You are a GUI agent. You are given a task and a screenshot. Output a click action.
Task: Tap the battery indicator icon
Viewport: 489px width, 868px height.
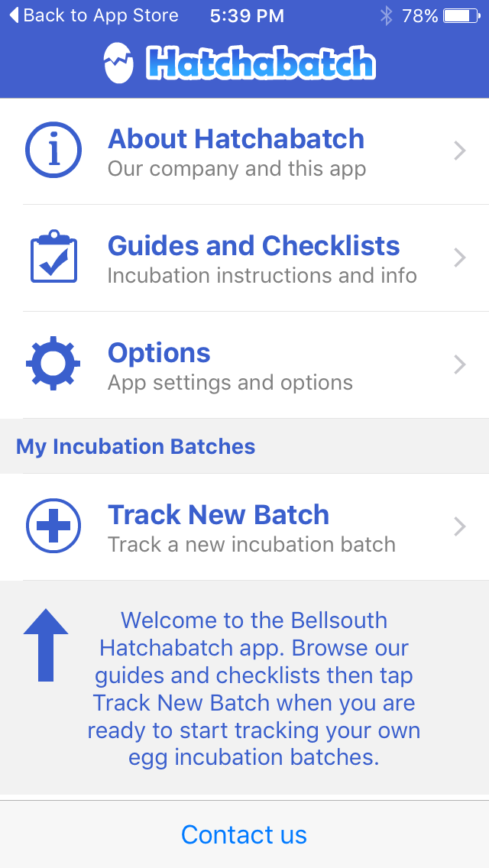tap(460, 15)
